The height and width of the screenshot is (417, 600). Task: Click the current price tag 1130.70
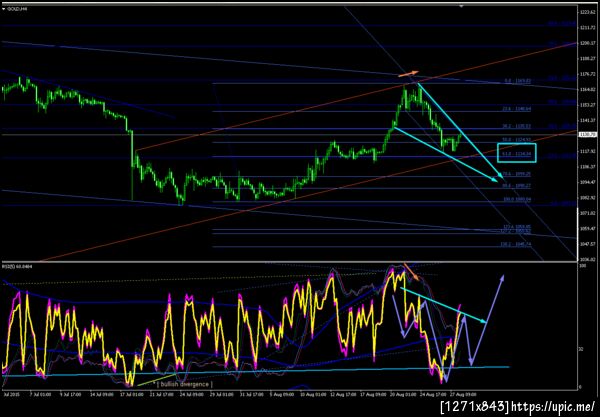[x=587, y=134]
